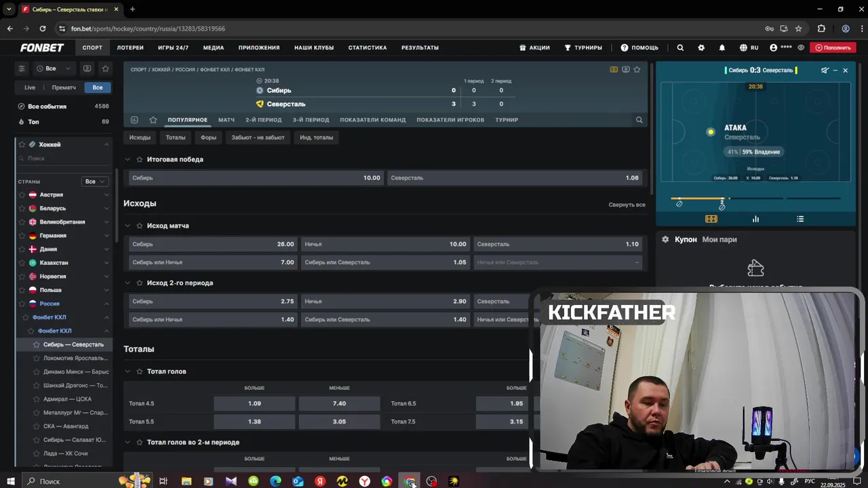
Task: Show favorite markets star beside Популярное tab
Action: 153,120
